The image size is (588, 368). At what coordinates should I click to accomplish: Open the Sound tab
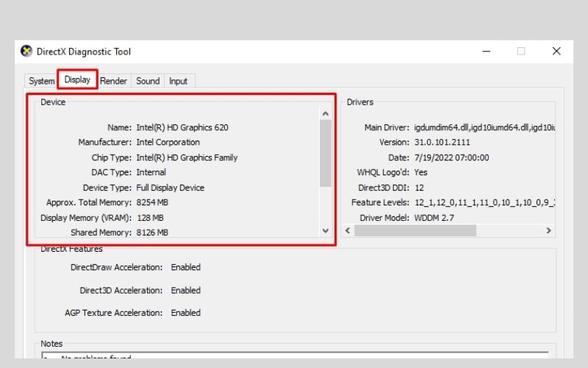(x=148, y=81)
